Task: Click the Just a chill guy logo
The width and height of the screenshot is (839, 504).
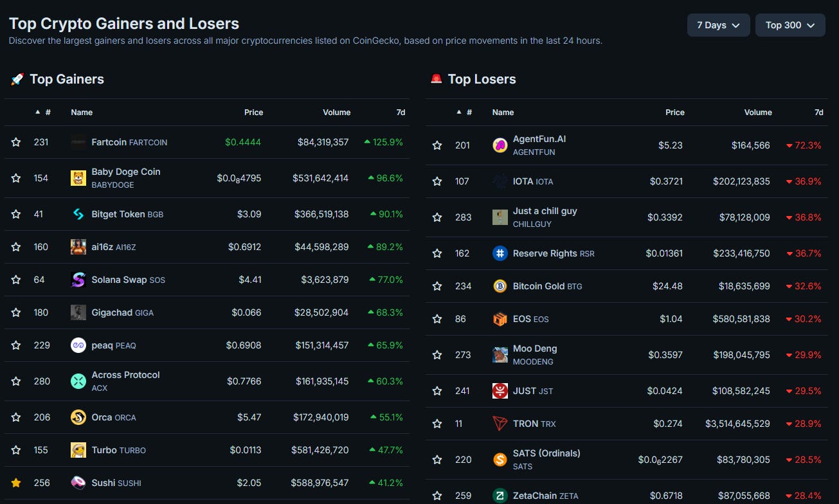Action: pyautogui.click(x=500, y=217)
